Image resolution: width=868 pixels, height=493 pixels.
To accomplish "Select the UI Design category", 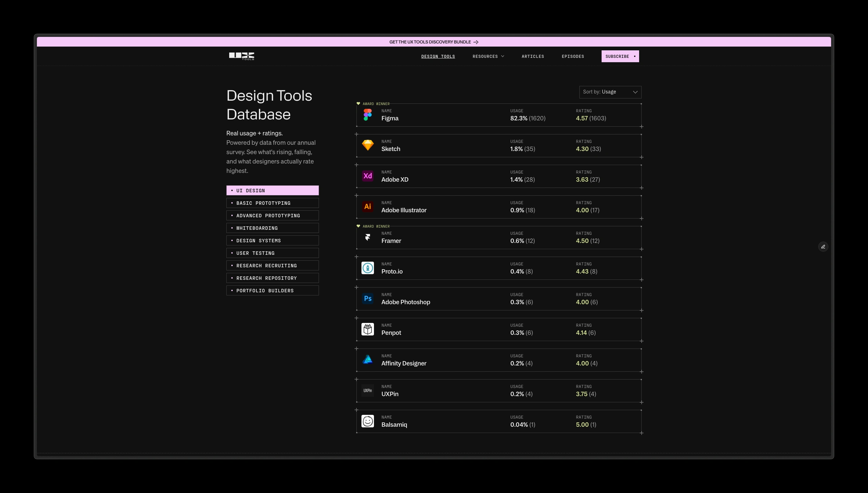I will coord(272,190).
